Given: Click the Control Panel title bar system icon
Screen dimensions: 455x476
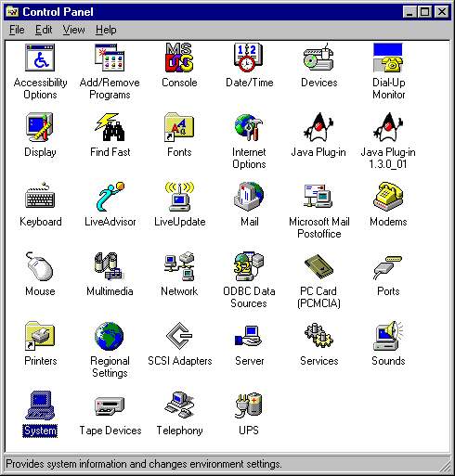Looking at the screenshot, I should click(12, 12).
